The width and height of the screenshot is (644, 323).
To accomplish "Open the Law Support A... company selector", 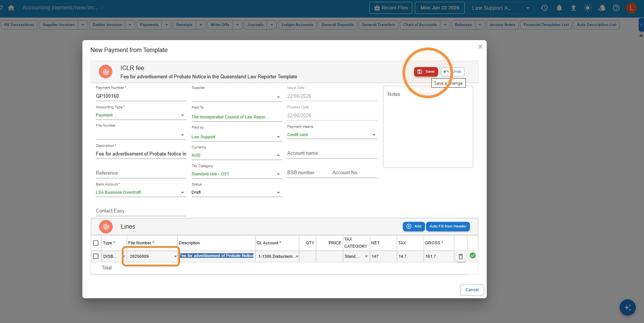I will pos(501,8).
